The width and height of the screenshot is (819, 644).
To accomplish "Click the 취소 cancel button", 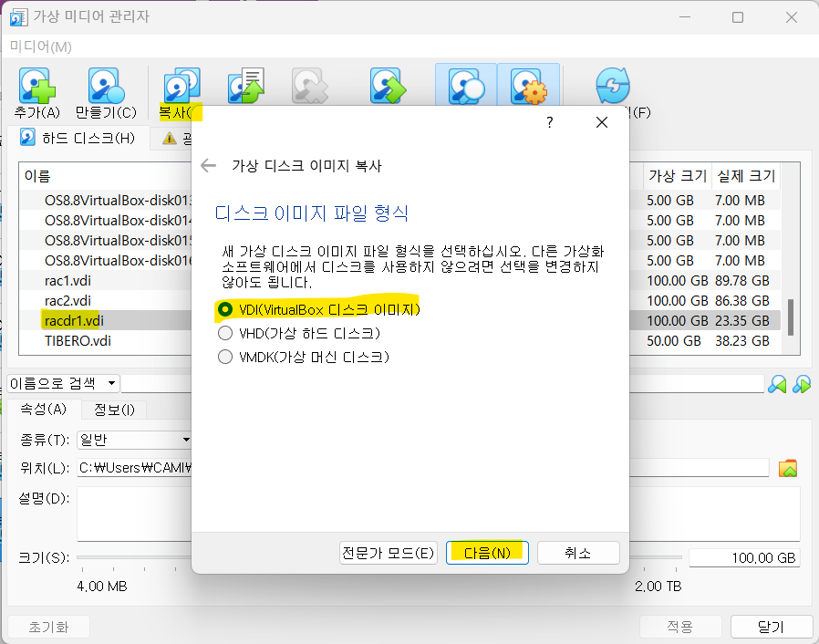I will point(578,553).
